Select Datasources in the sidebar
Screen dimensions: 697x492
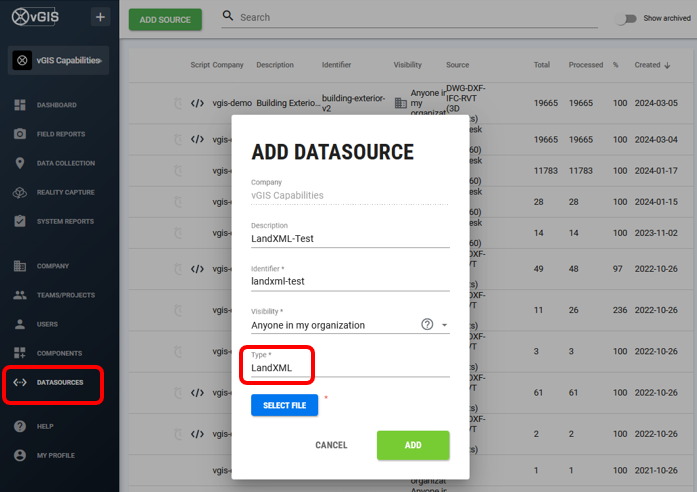60,382
